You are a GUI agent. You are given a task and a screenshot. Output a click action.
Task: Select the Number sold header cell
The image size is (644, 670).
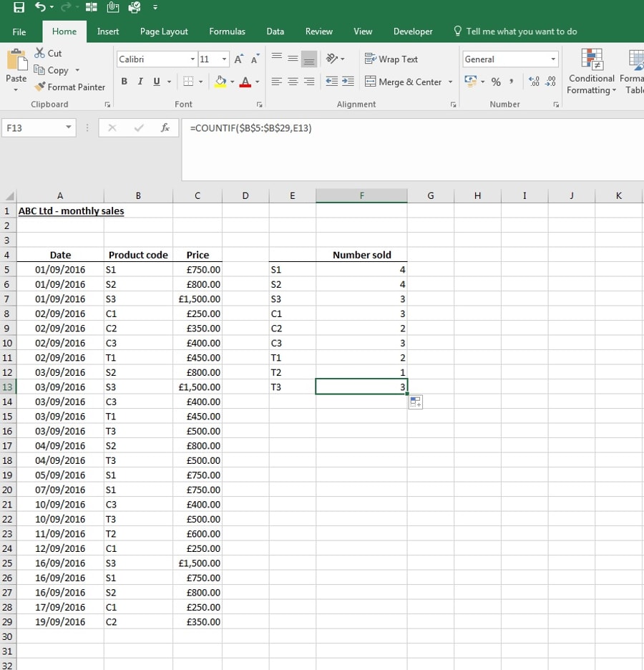pyautogui.click(x=362, y=255)
